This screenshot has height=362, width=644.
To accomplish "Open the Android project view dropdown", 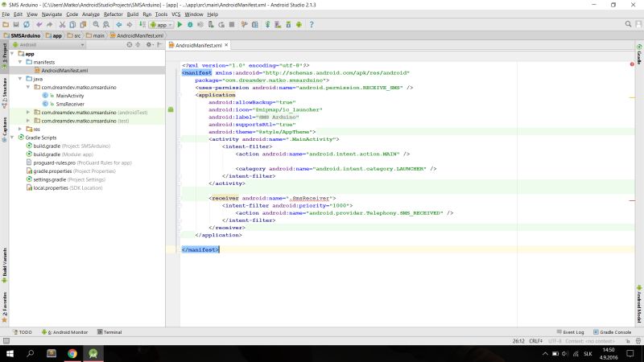I will click(48, 45).
